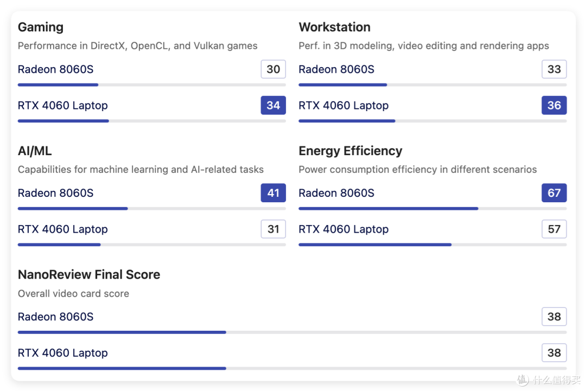Screen dimensions: 586x392
Task: Click the NanoReview Final Score heading
Action: 89,274
